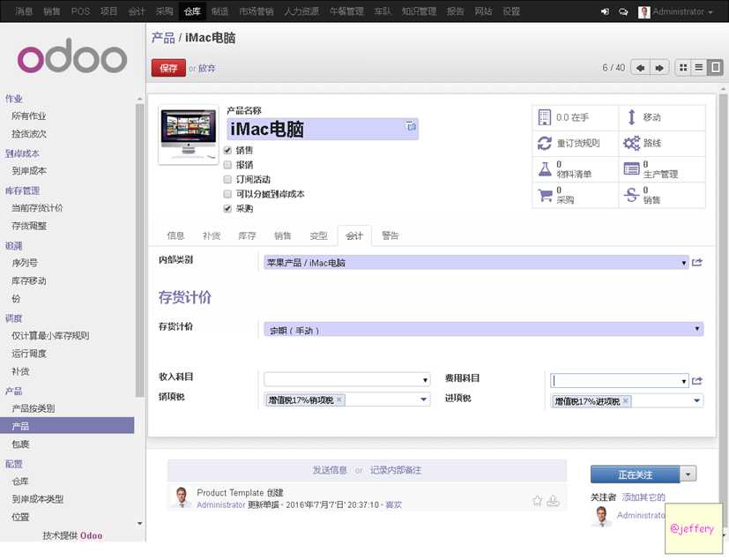Screen dimensions: 729x560
Task: Remove the 增值税17%进项税 tag
Action: pyautogui.click(x=626, y=401)
